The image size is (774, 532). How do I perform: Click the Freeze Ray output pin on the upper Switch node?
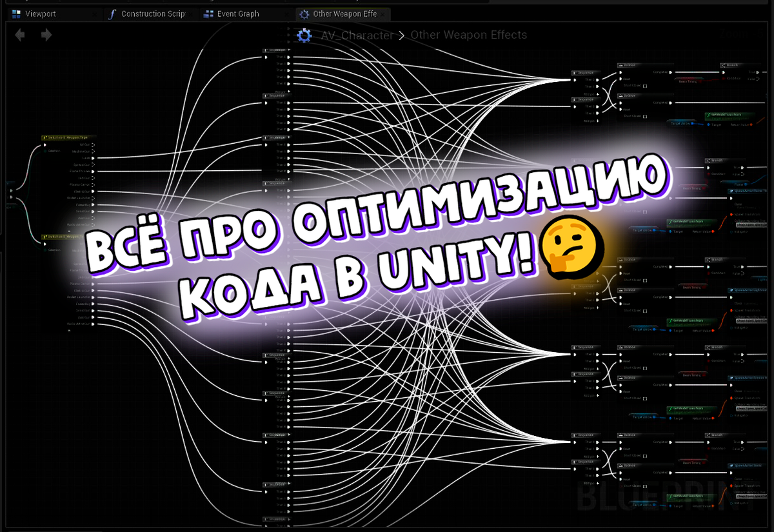click(93, 205)
